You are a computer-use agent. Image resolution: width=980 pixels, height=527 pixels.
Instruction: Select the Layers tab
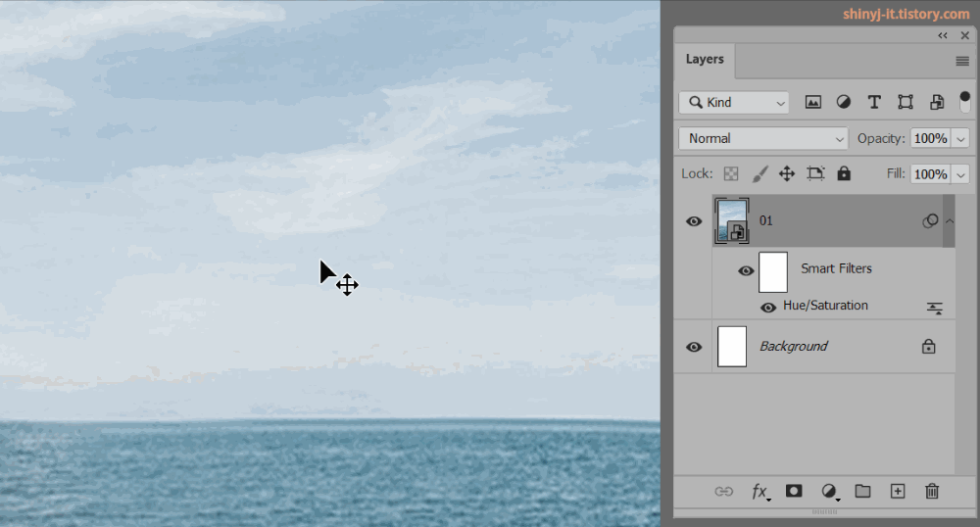705,60
